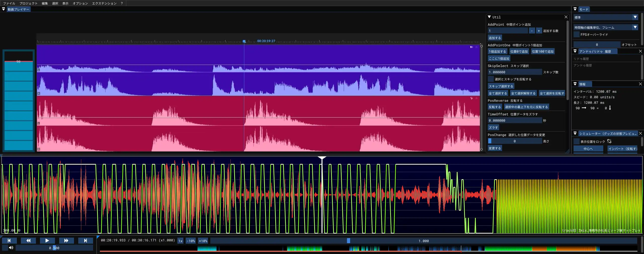Image resolution: width=644 pixels, height=254 pixels.
Task: Decrease speed with -10% button
Action: (191, 241)
